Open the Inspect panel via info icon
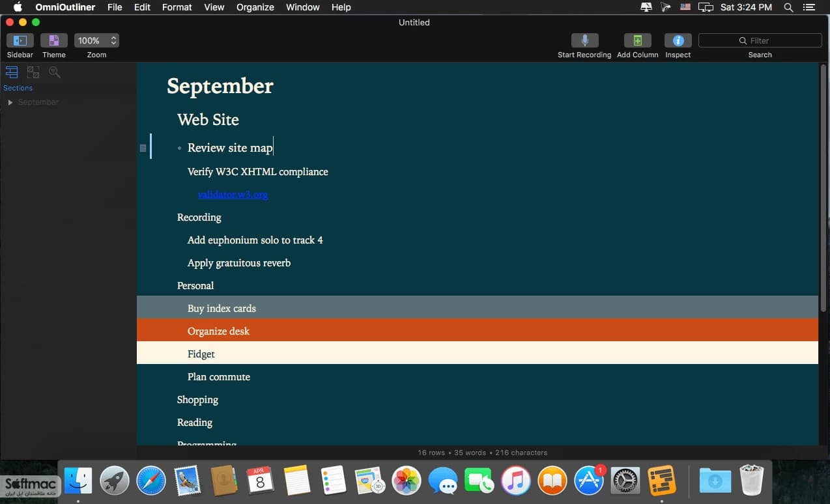The height and width of the screenshot is (504, 830). (678, 40)
